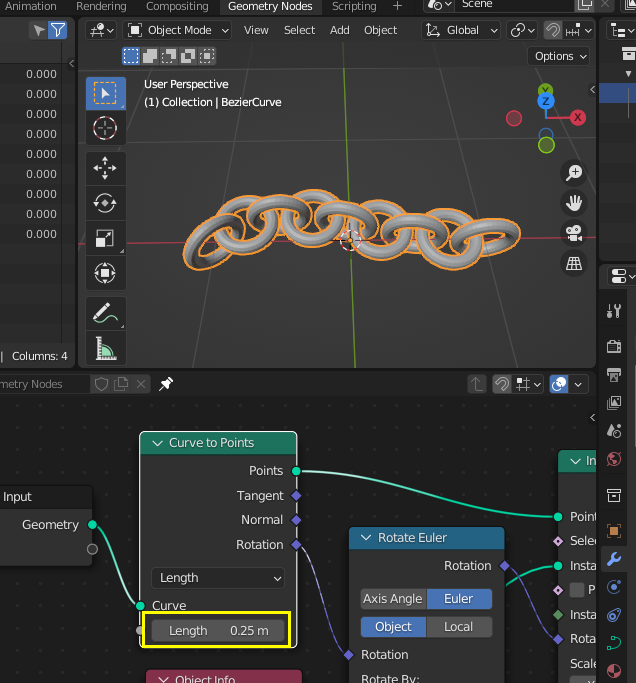Select the Scale tool
The width and height of the screenshot is (636, 683).
[105, 238]
